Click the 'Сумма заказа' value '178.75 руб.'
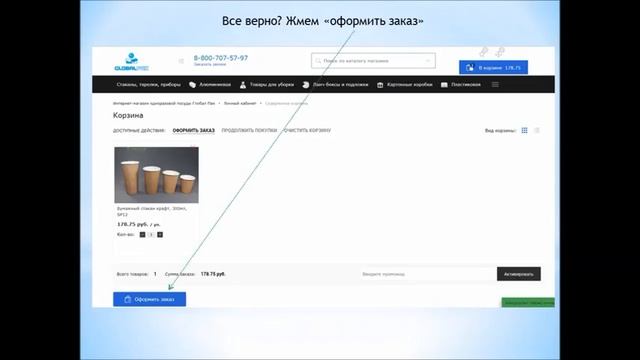 tap(213, 274)
